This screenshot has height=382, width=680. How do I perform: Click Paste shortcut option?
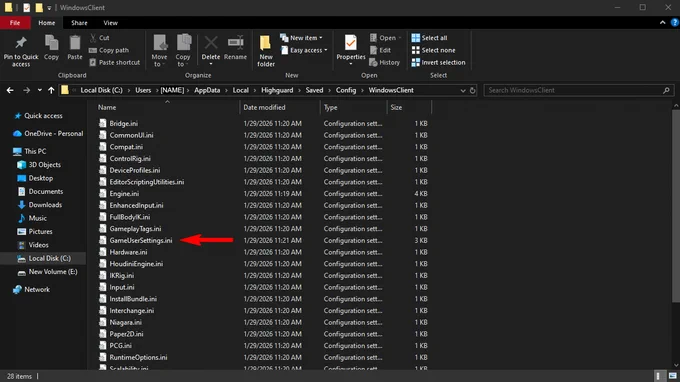point(114,62)
